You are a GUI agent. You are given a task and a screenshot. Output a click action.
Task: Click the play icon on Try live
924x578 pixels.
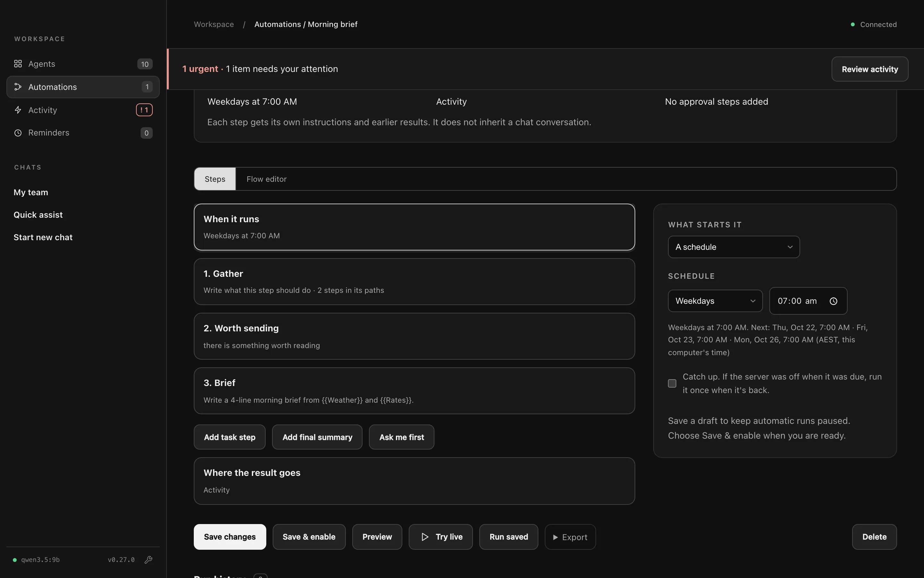425,537
